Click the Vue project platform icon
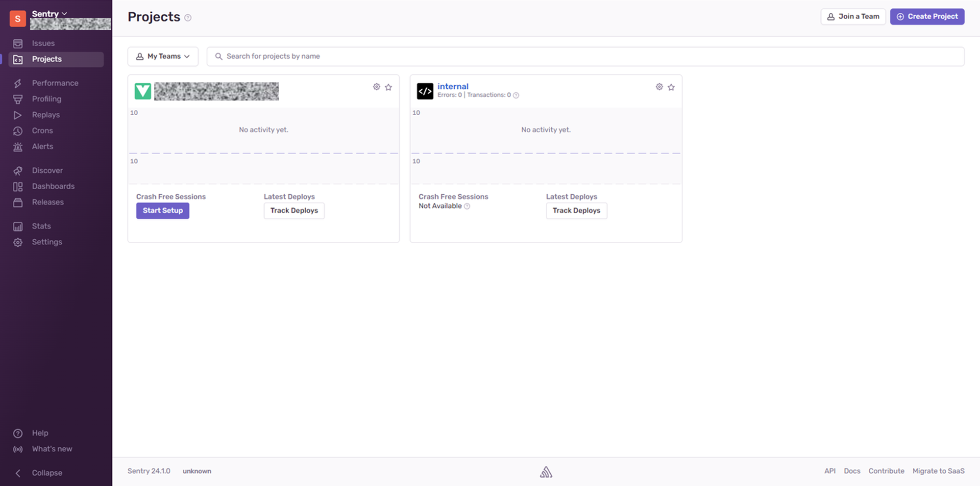Image resolution: width=980 pixels, height=486 pixels. 143,91
